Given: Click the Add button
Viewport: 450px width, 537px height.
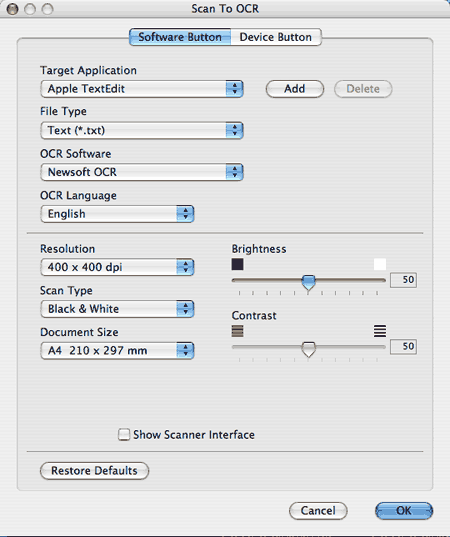Looking at the screenshot, I should coord(295,89).
